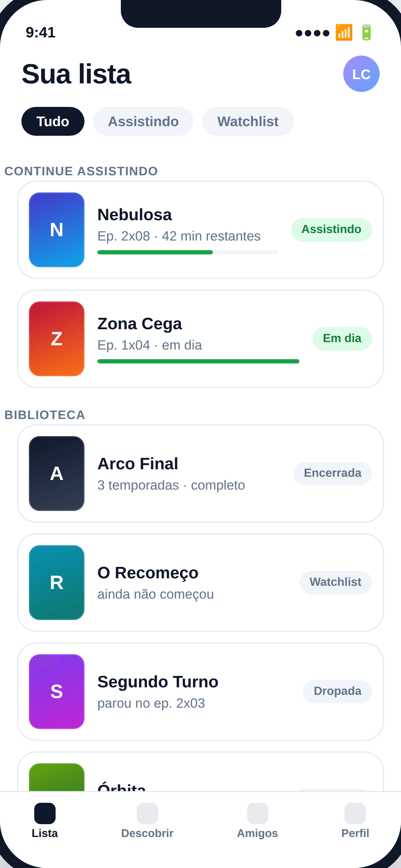Open the Perfil tab icon
The image size is (401, 868).
coord(355,813)
